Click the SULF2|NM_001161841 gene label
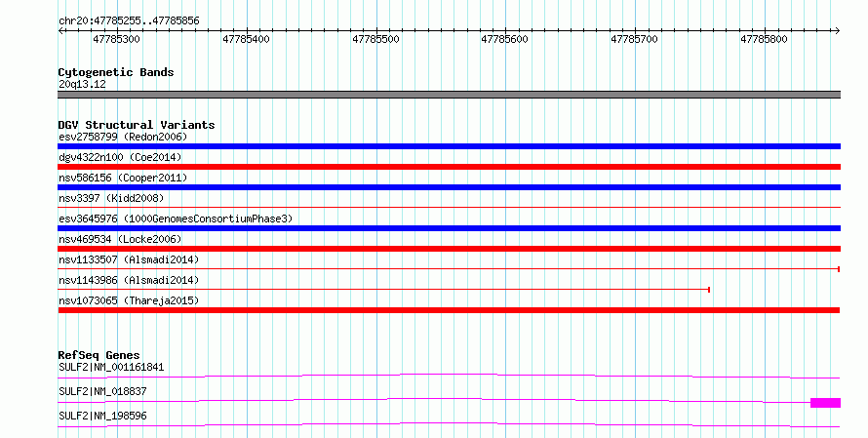This screenshot has width=868, height=438. pos(111,367)
